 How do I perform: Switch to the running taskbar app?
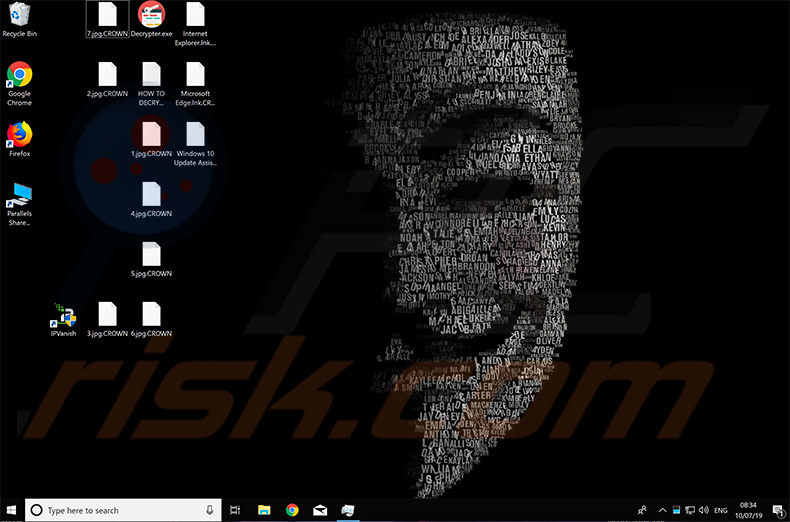tap(348, 510)
